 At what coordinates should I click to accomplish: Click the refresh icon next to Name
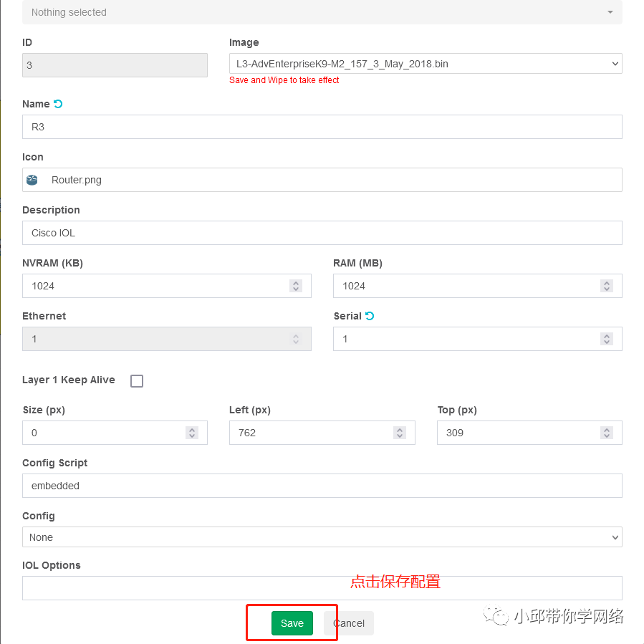pos(56,103)
